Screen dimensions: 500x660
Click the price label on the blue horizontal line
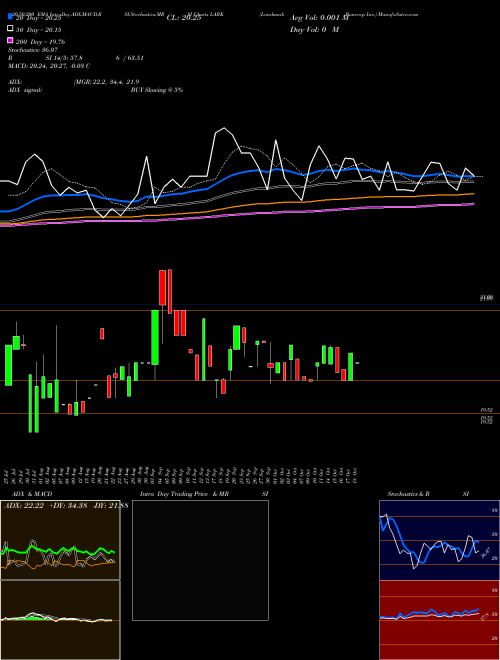point(487,298)
